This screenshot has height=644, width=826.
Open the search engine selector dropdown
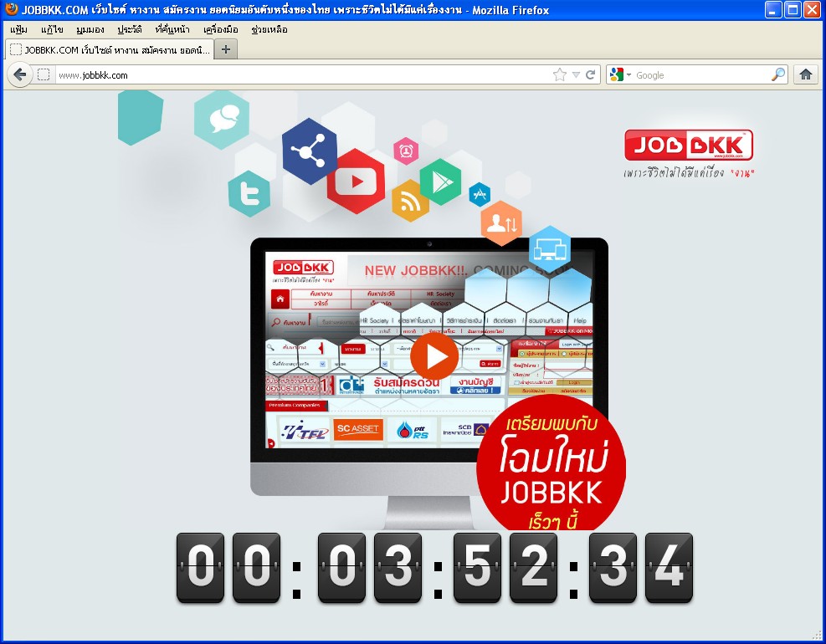pyautogui.click(x=619, y=74)
